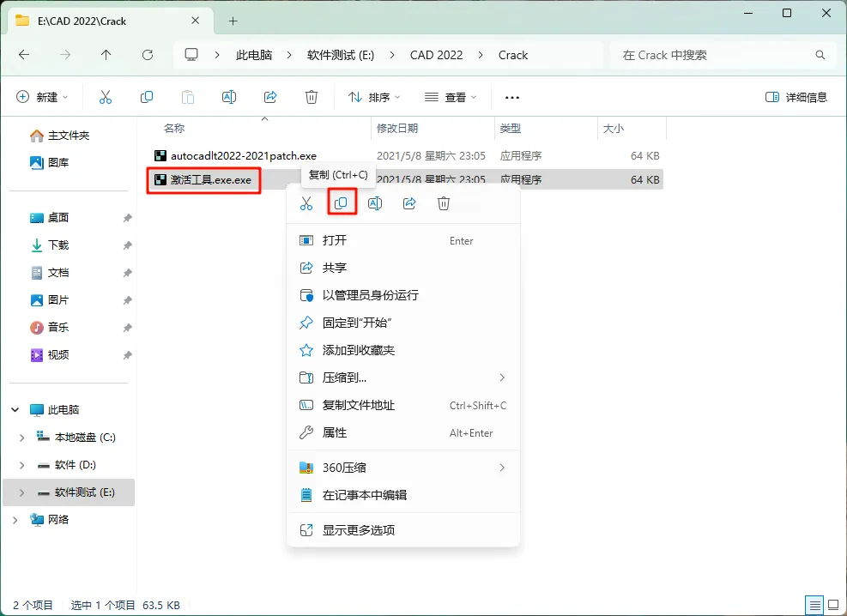
Task: Open the 查看 view dropdown
Action: click(x=451, y=97)
